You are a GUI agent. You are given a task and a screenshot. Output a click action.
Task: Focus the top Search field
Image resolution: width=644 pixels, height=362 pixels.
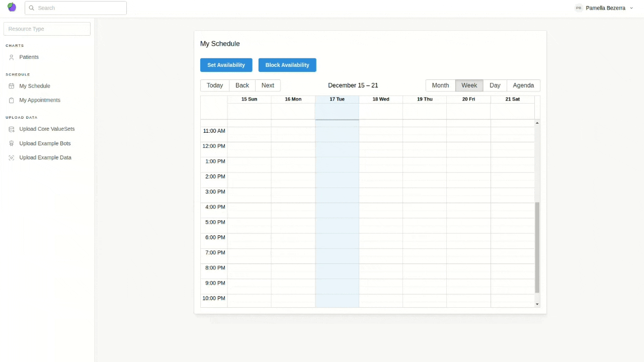pos(75,8)
